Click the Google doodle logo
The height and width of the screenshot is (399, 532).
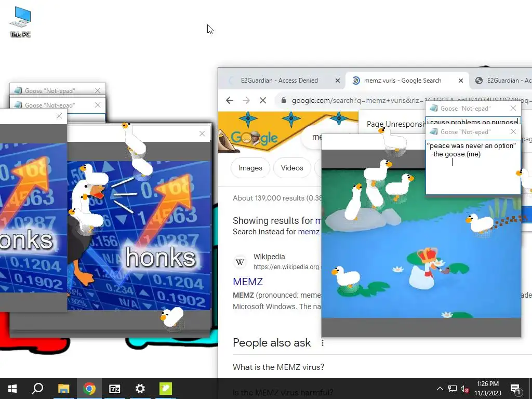pos(255,138)
